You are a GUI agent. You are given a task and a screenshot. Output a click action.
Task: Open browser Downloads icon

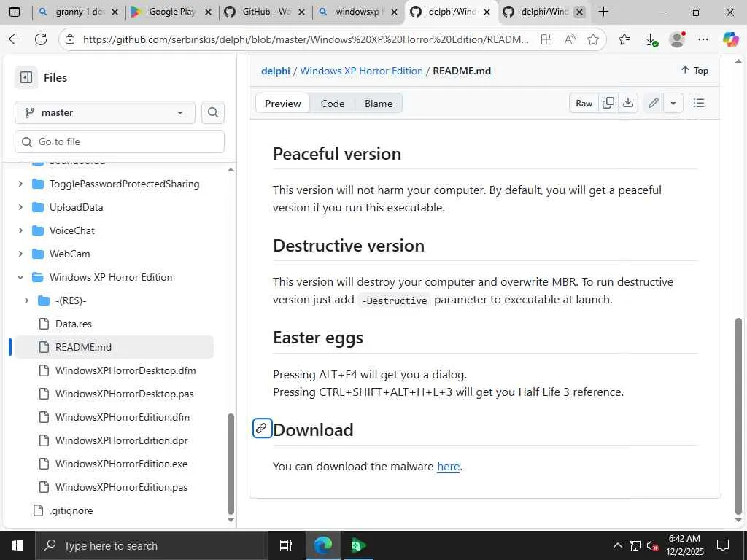coord(651,40)
